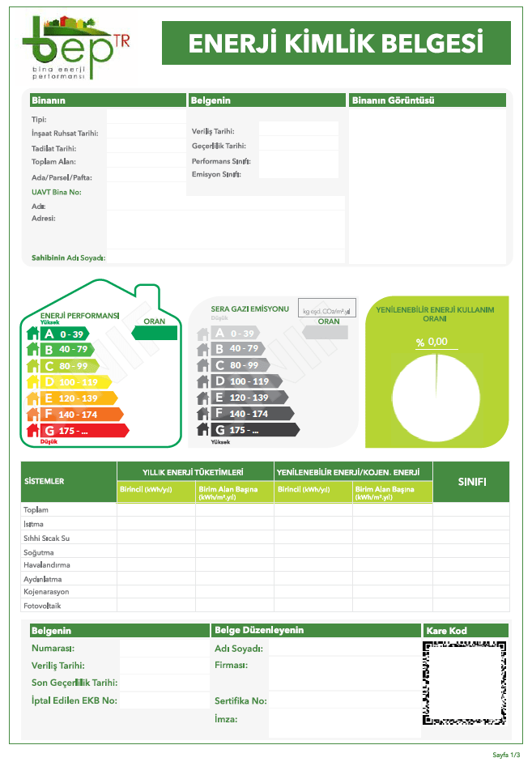Click the Kojenarasyon row label
532x762 pixels.
[x=46, y=591]
